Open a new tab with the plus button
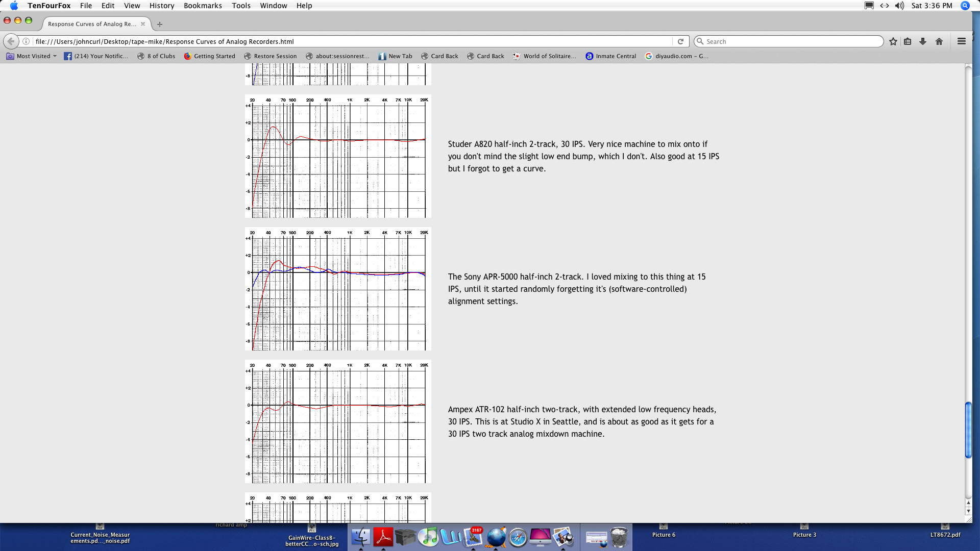The height and width of the screenshot is (551, 980). pos(160,24)
